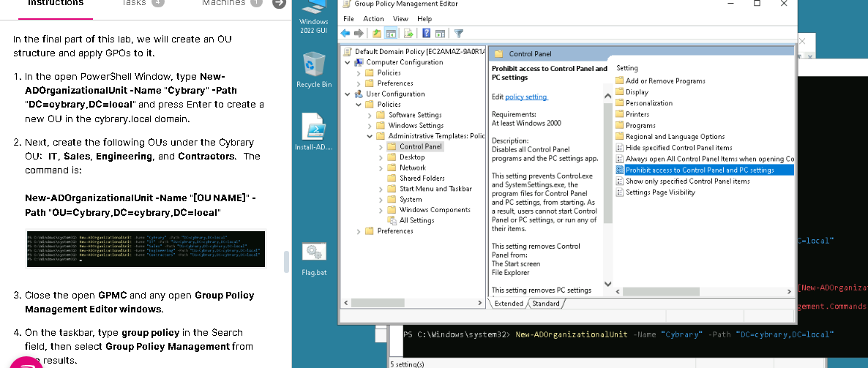
Task: Open the View menu
Action: coord(400,18)
